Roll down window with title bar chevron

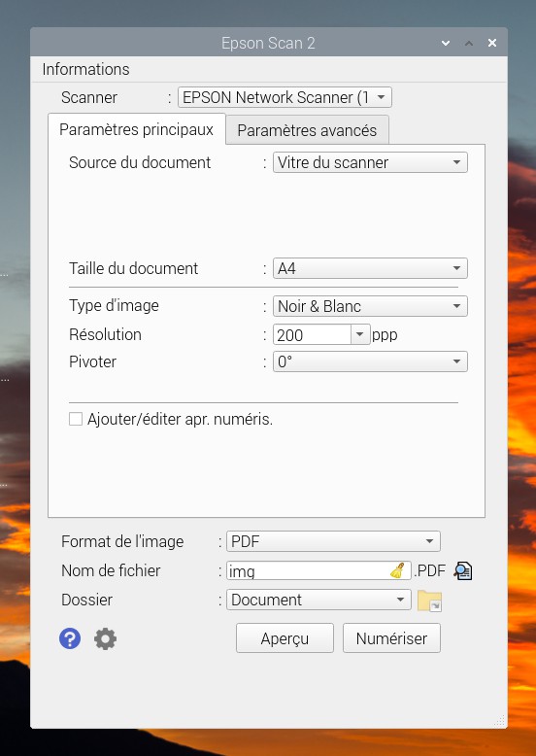pyautogui.click(x=446, y=43)
